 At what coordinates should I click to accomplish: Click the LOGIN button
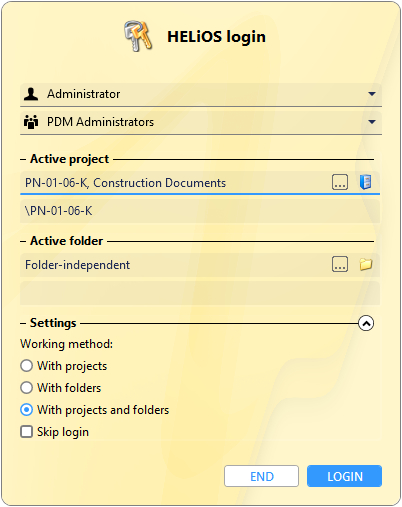click(344, 476)
